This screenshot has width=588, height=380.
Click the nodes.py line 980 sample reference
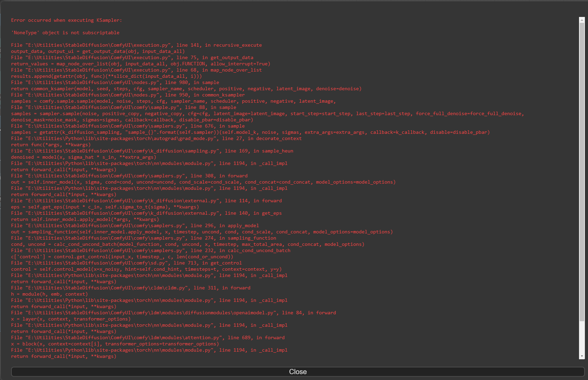(115, 82)
